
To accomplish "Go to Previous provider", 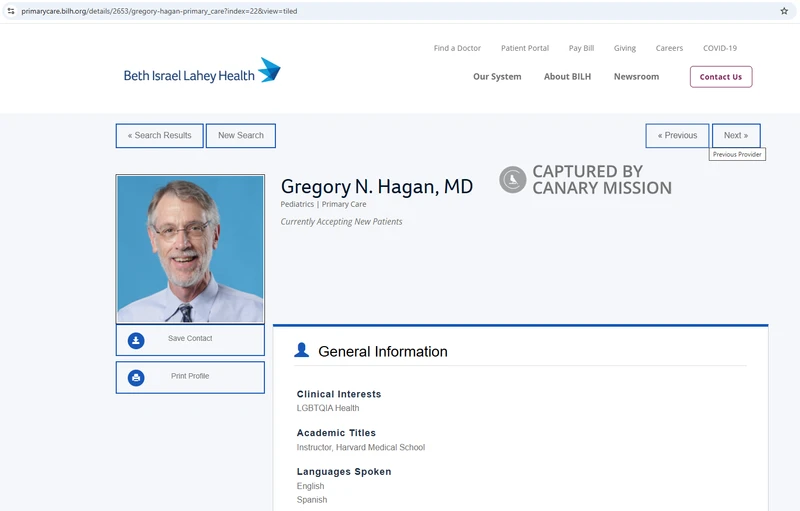I will (677, 136).
